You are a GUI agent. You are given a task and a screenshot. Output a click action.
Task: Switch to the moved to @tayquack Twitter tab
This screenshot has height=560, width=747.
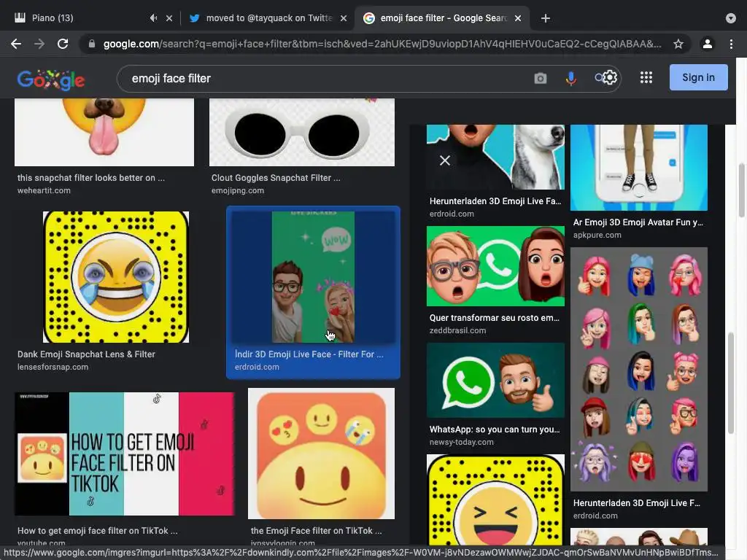coord(269,18)
